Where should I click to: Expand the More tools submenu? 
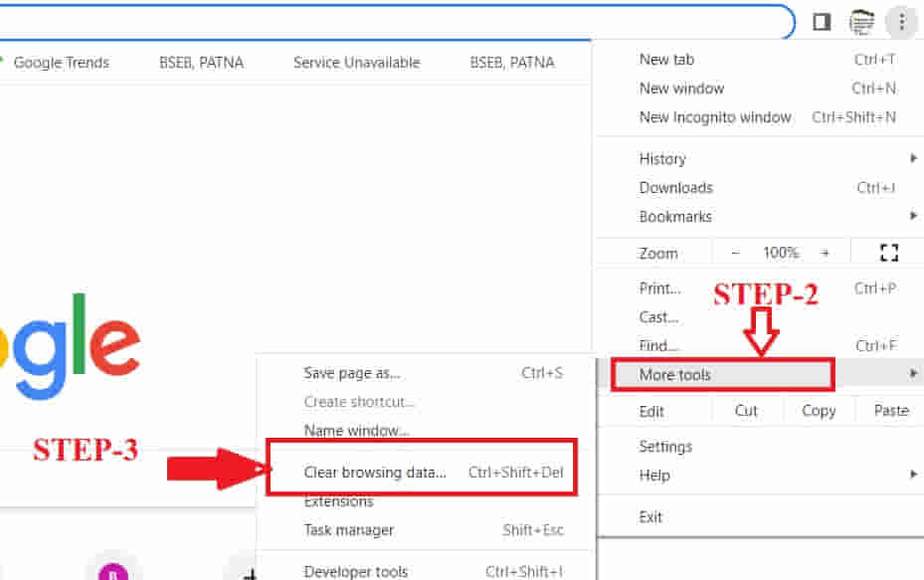coord(760,374)
